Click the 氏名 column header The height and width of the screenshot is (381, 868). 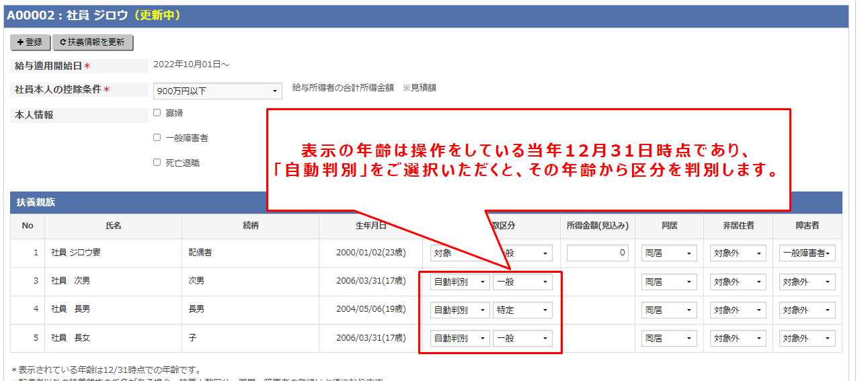coord(114,226)
